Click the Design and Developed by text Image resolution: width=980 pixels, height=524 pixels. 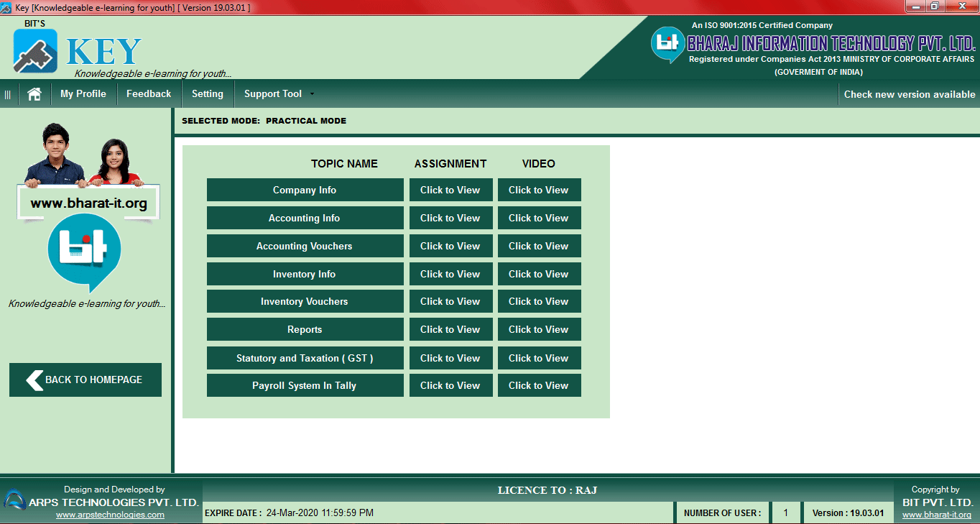114,489
